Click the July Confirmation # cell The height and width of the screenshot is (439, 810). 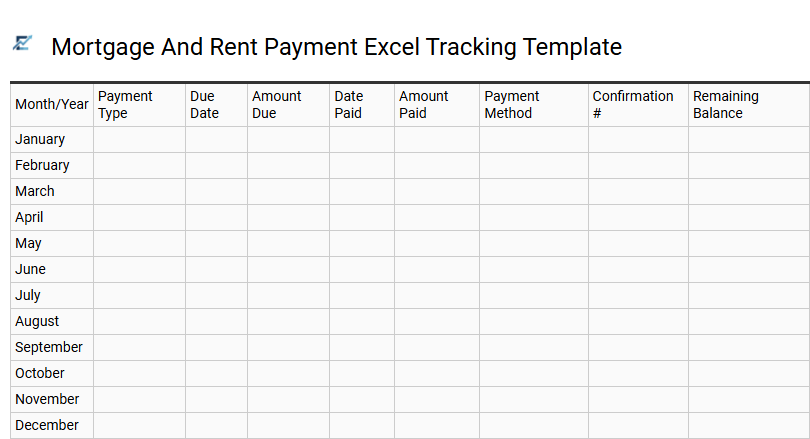tap(638, 295)
